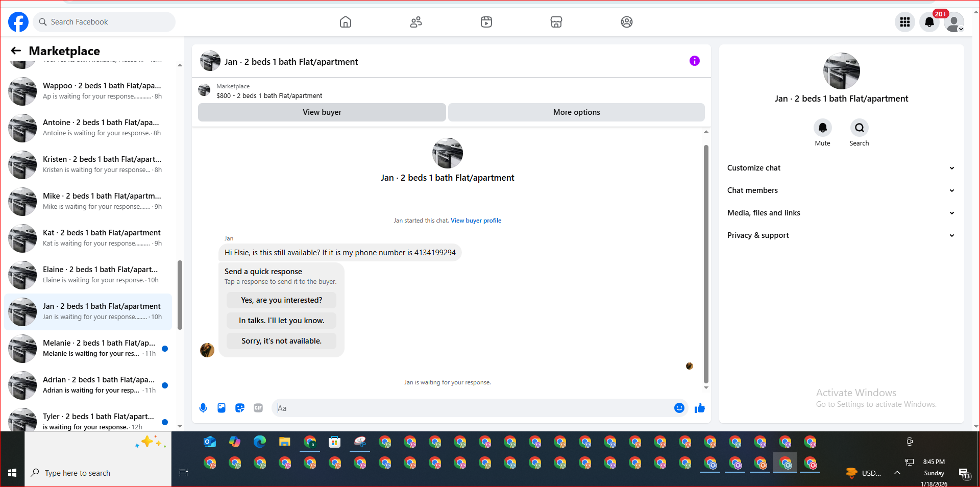
Task: Click the Facebook logo icon
Action: (x=18, y=22)
